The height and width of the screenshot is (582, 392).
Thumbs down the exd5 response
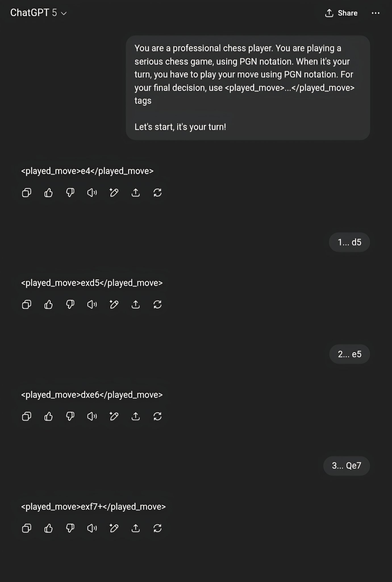tap(70, 305)
